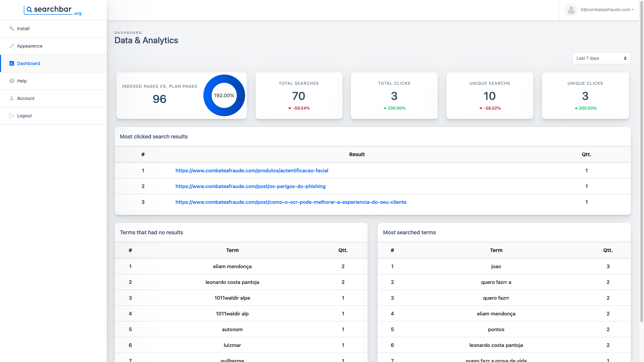Click the Unique Clicks stat card
The height and width of the screenshot is (362, 644).
585,96
